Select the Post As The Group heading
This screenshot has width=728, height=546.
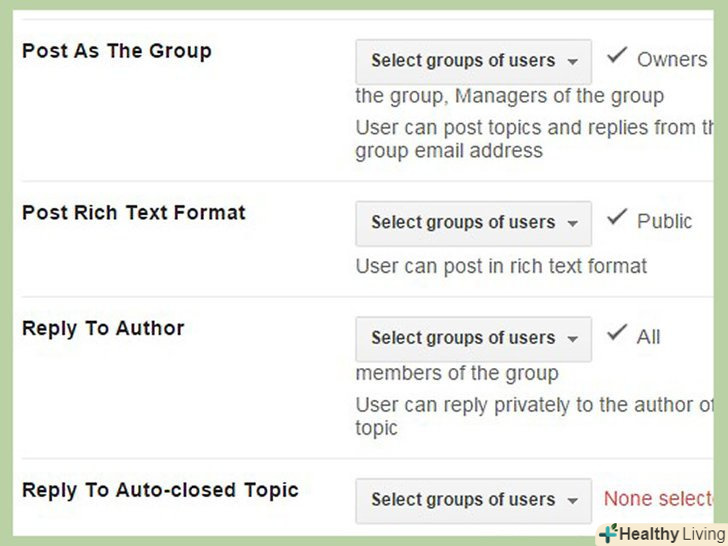(x=116, y=51)
